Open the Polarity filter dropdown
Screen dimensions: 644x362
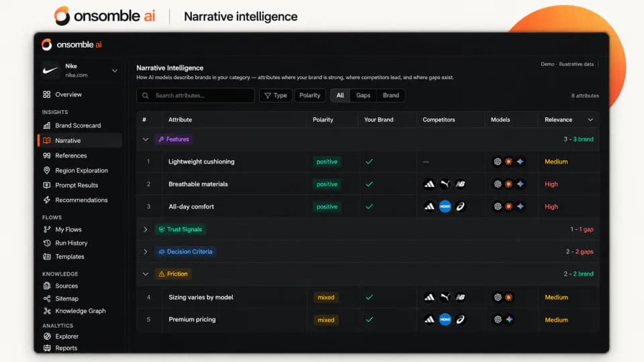tap(310, 96)
